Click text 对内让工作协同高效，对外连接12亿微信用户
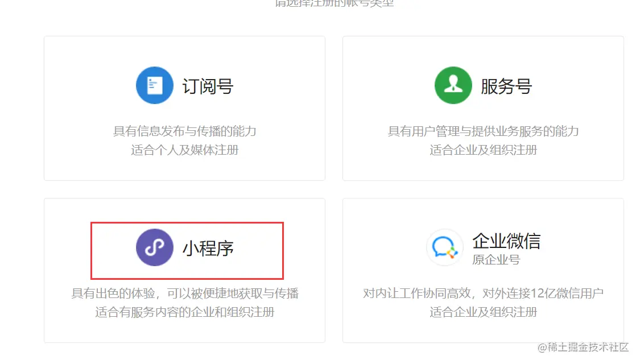 coord(483,293)
